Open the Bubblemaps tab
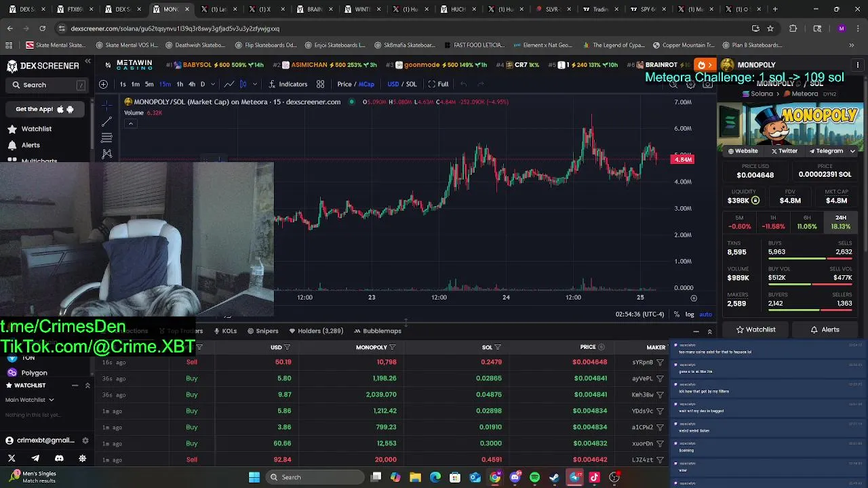Viewport: 868px width, 488px height. tap(378, 331)
